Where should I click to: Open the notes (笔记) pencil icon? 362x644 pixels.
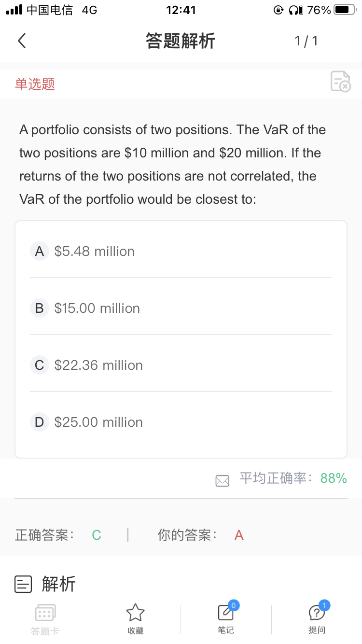pyautogui.click(x=225, y=613)
